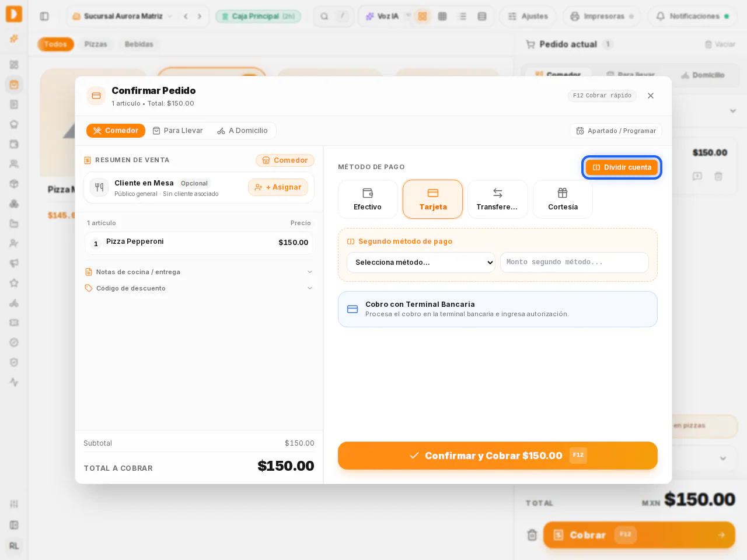Click the Monto segundo método field
747x560 pixels.
[574, 262]
